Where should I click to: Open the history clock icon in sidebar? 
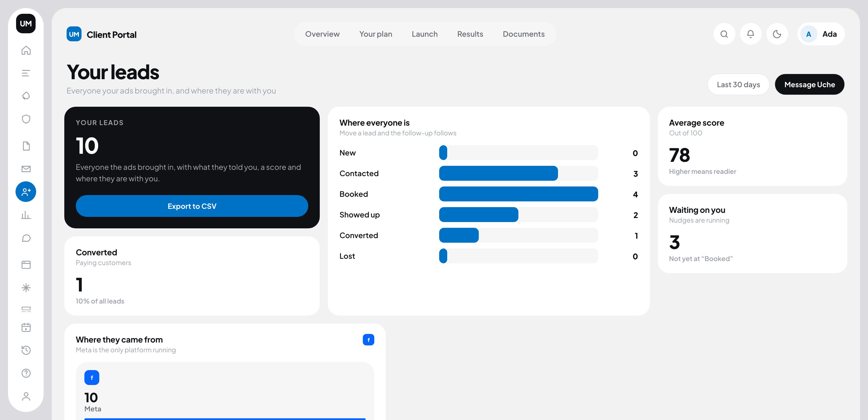[26, 350]
